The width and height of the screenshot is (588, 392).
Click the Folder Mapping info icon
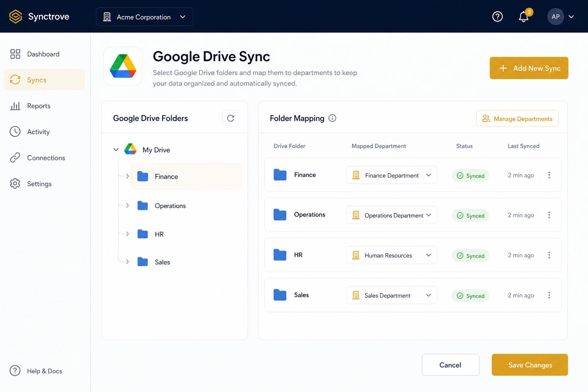point(332,118)
